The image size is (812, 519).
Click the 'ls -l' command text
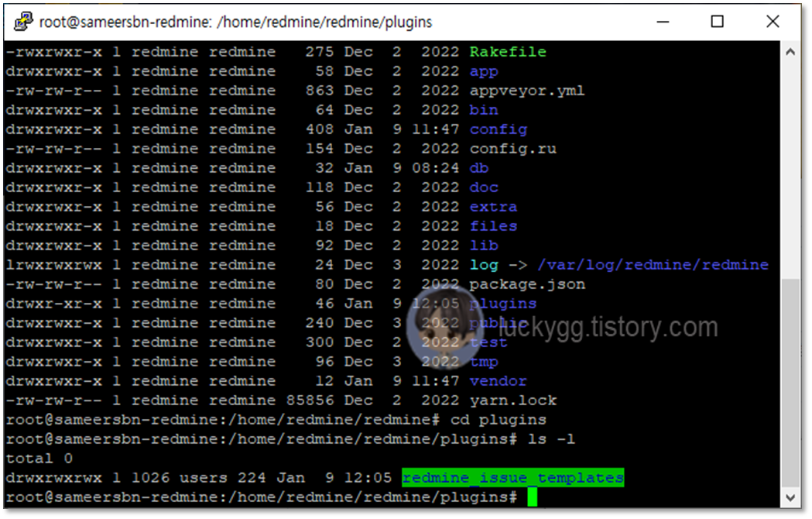(x=551, y=439)
